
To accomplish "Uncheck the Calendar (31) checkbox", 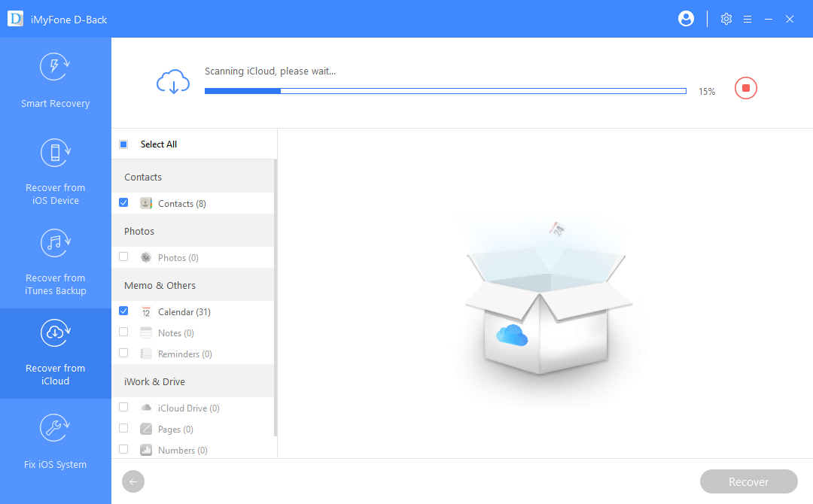I will point(123,311).
